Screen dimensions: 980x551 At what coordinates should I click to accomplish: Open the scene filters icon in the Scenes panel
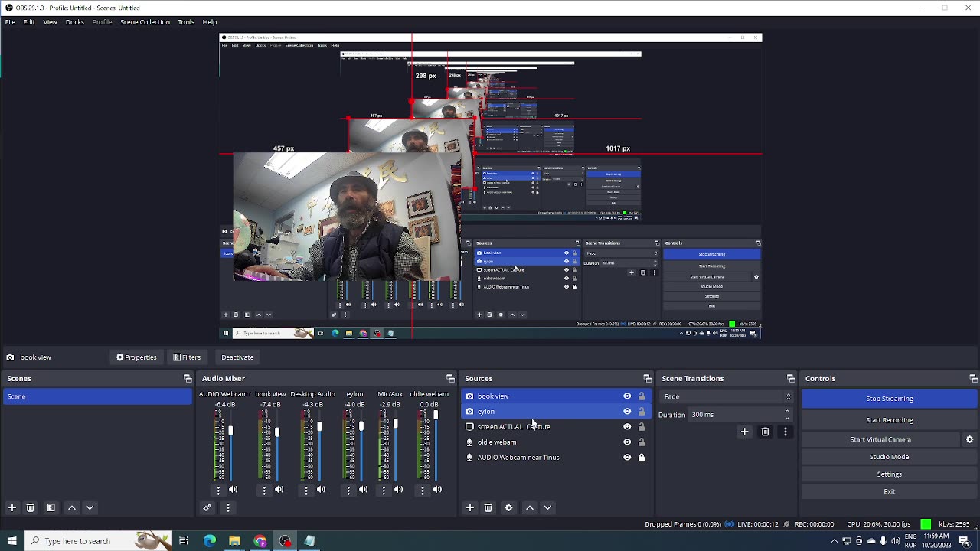pyautogui.click(x=51, y=507)
